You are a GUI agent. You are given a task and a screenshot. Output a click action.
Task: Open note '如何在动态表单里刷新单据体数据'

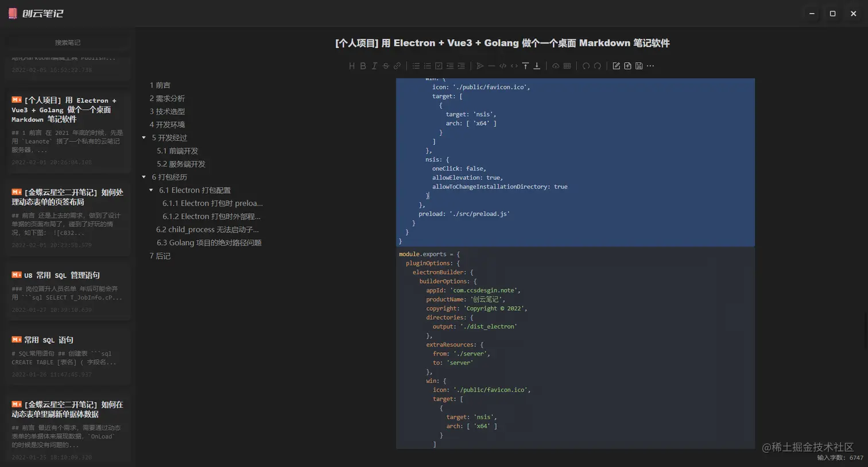(68, 430)
